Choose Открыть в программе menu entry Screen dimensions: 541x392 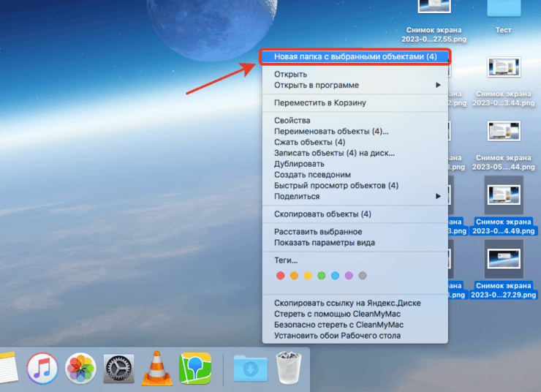tap(355, 85)
